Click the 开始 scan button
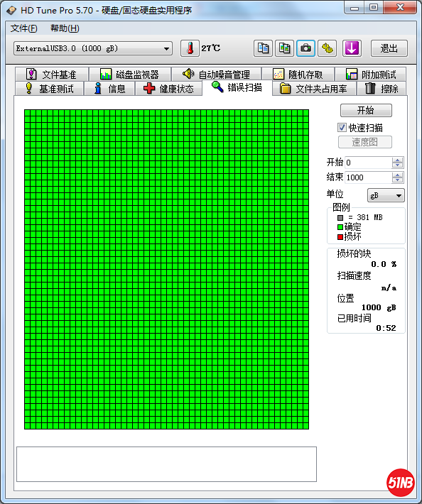The image size is (422, 504). (366, 110)
